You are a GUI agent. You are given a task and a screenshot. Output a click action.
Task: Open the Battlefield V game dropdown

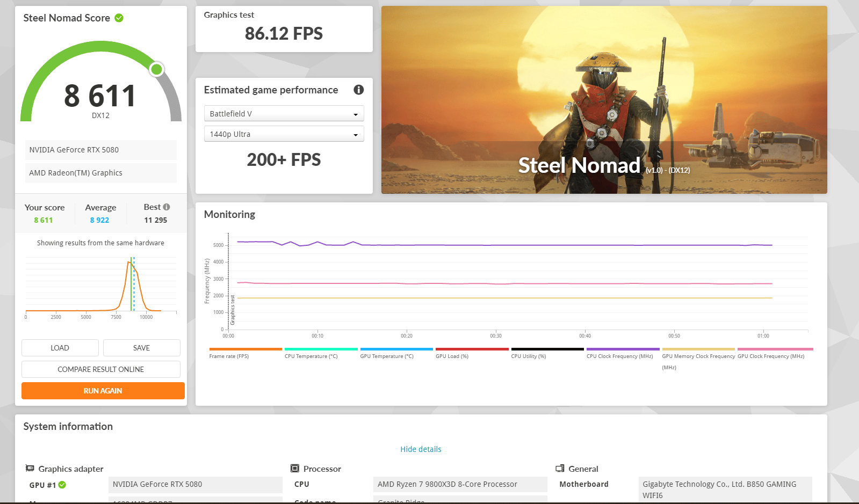(284, 114)
